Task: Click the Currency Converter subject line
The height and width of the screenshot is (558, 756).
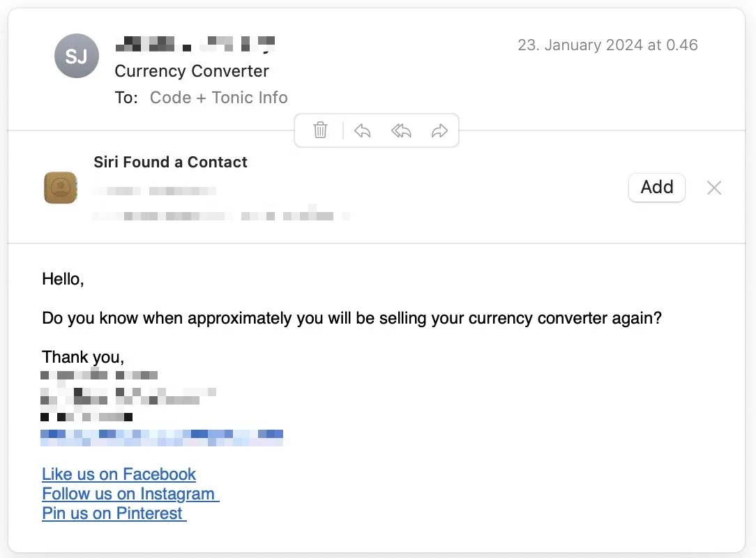Action: 192,71
